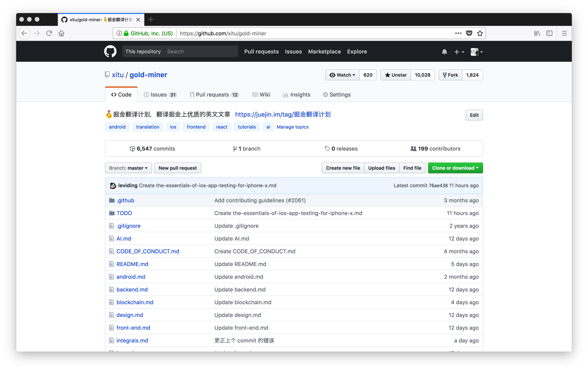Open the notifications bell
Image resolution: width=588 pixels, height=371 pixels.
(444, 52)
